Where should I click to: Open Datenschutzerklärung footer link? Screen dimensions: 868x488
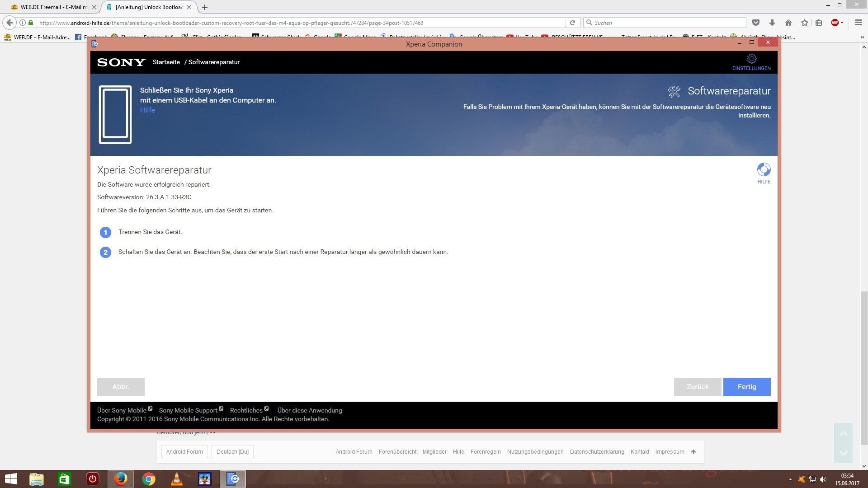tap(597, 452)
